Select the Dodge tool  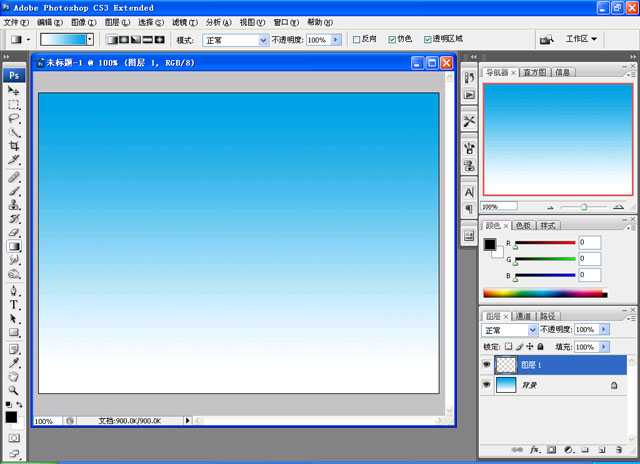13,274
